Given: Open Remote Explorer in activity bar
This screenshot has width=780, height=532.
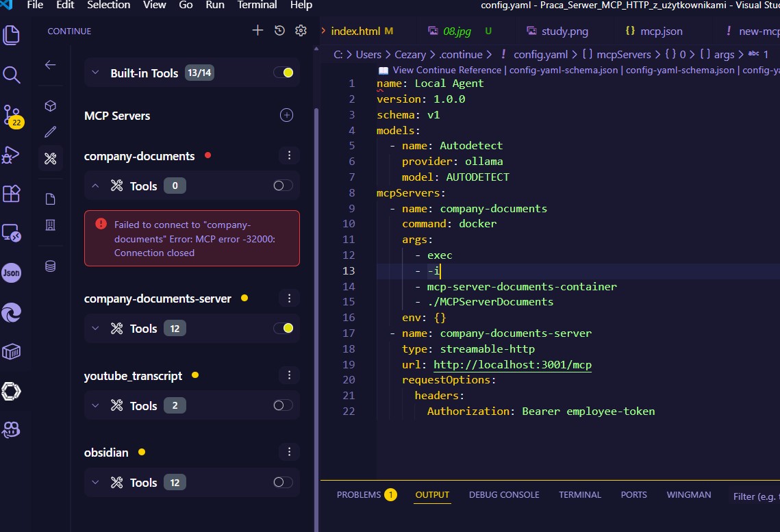Looking at the screenshot, I should [12, 233].
